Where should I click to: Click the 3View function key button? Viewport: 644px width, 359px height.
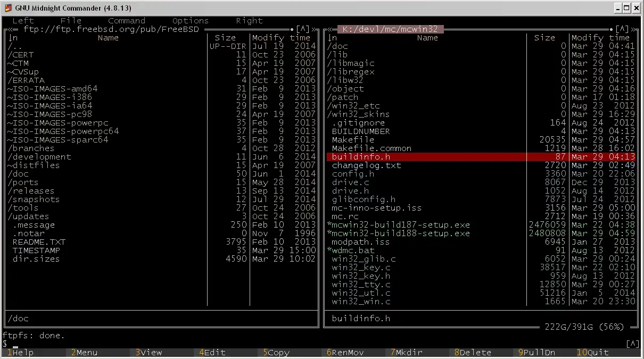tap(148, 352)
